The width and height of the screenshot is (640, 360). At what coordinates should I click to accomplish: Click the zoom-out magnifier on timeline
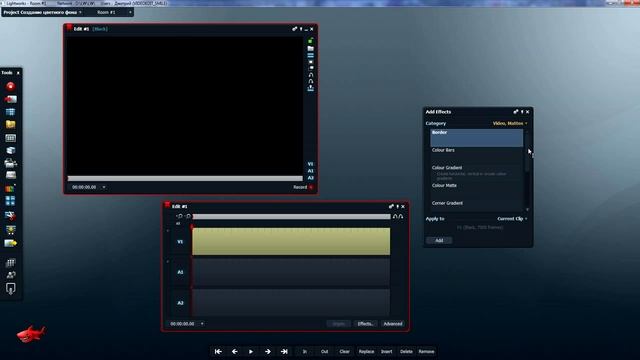tap(188, 216)
